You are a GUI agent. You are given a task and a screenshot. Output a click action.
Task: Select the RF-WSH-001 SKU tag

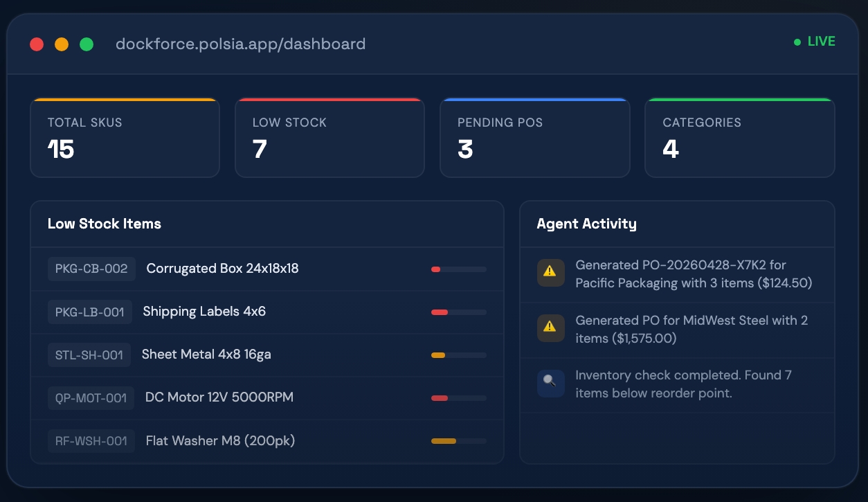click(91, 440)
